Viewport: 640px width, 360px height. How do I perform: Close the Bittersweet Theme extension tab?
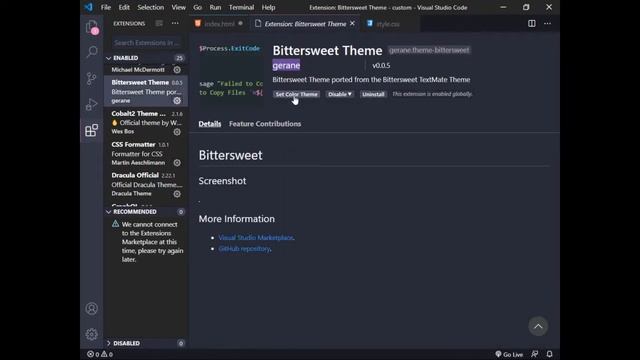[x=352, y=24]
